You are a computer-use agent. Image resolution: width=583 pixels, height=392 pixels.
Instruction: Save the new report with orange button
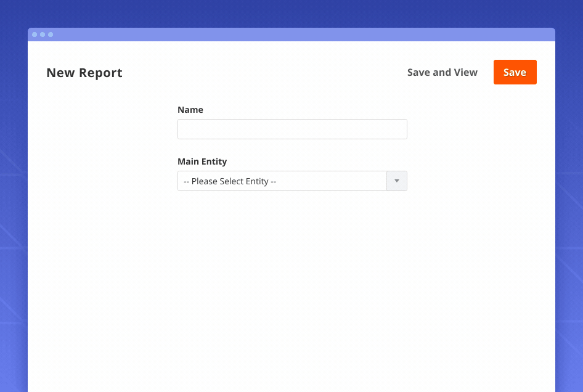[515, 72]
